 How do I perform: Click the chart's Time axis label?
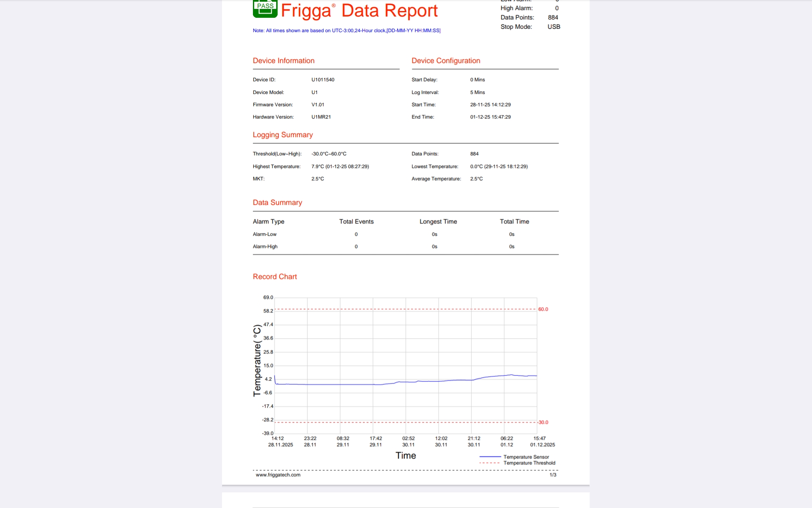pos(406,456)
